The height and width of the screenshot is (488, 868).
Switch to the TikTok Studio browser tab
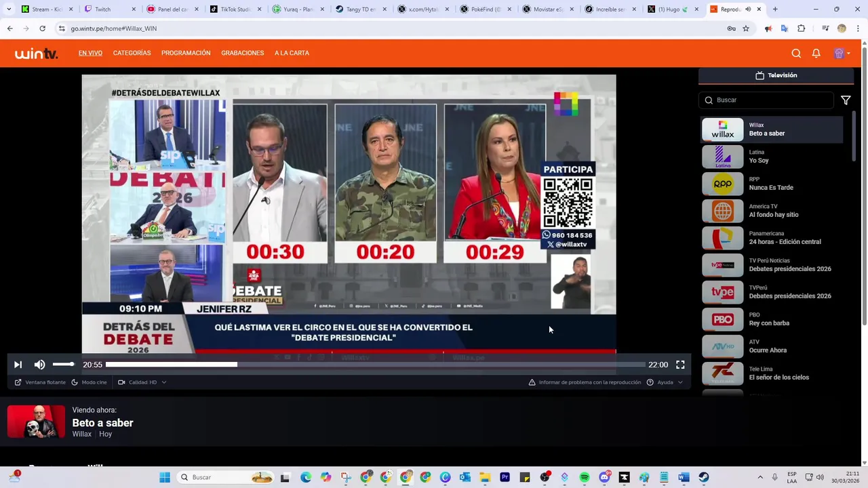click(x=234, y=9)
